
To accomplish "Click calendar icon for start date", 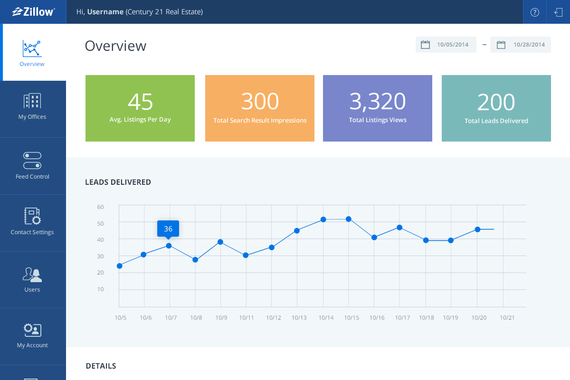I will (x=425, y=45).
